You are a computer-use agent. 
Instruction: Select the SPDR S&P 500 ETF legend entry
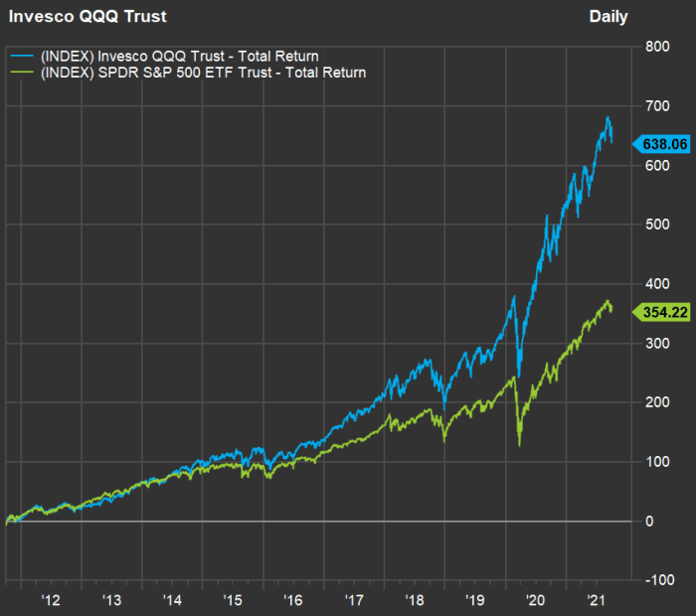[x=203, y=73]
